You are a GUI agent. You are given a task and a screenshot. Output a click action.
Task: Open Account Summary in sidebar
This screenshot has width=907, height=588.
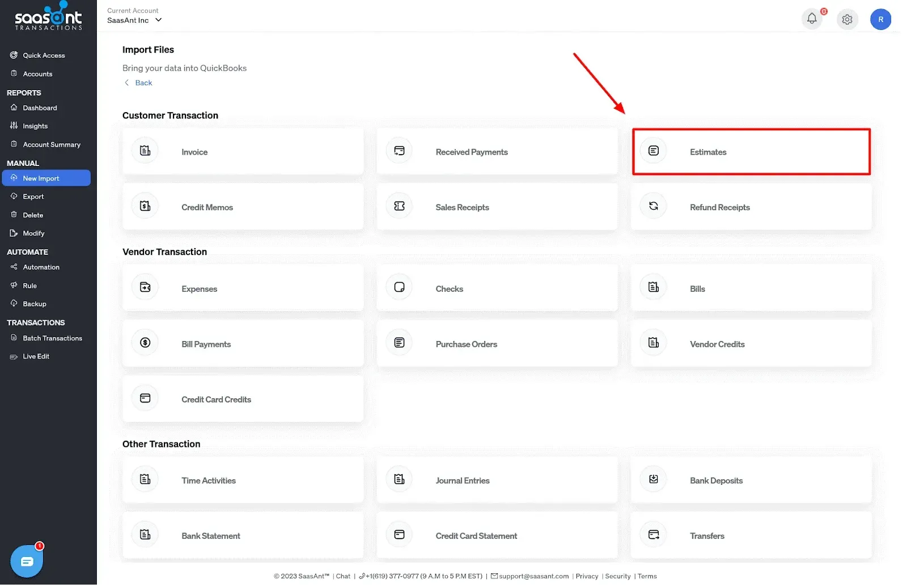pyautogui.click(x=52, y=145)
